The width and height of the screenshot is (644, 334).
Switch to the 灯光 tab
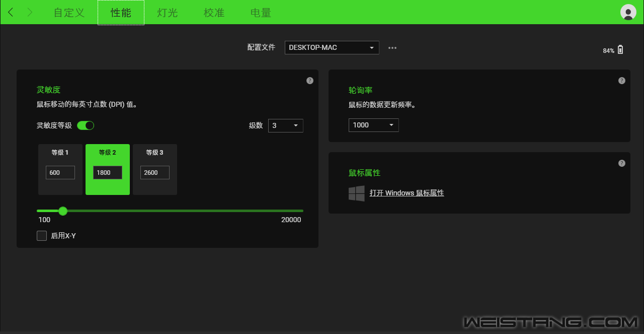click(168, 13)
